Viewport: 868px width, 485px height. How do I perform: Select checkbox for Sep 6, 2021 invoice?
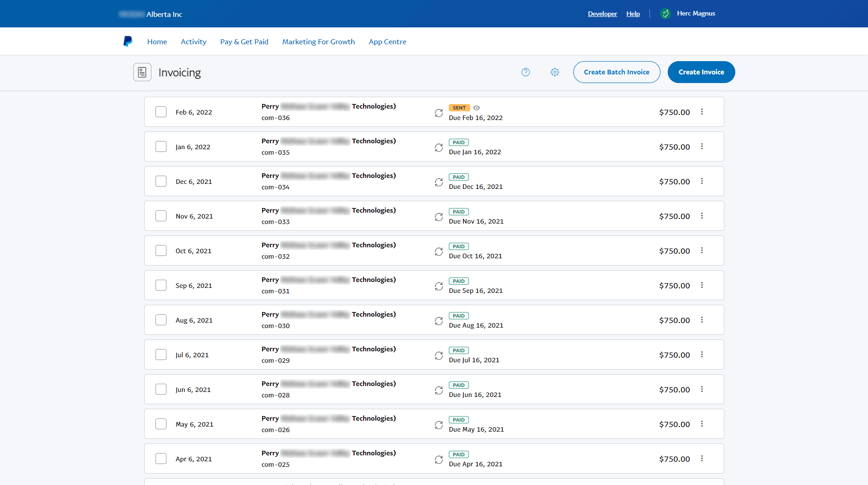point(161,285)
